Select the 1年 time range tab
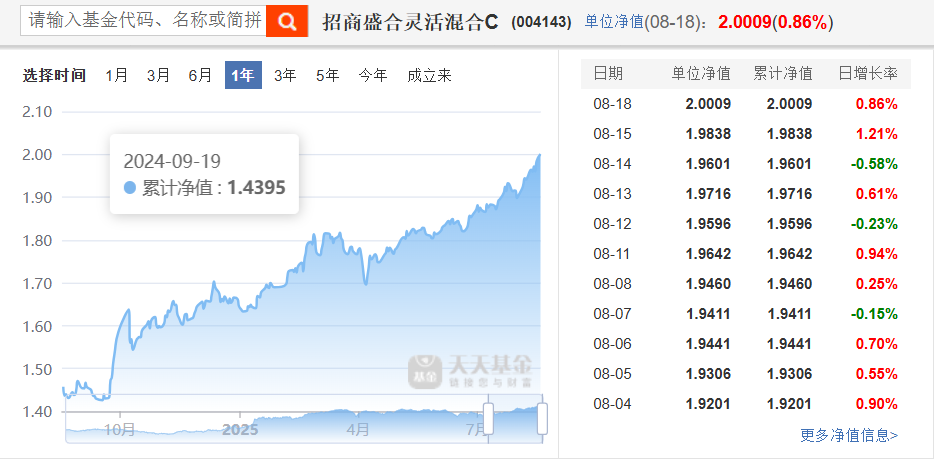This screenshot has height=462, width=934. point(243,75)
